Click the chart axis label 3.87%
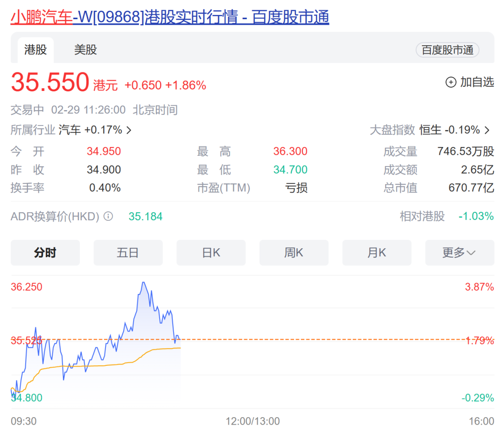The width and height of the screenshot is (504, 426). tap(479, 287)
